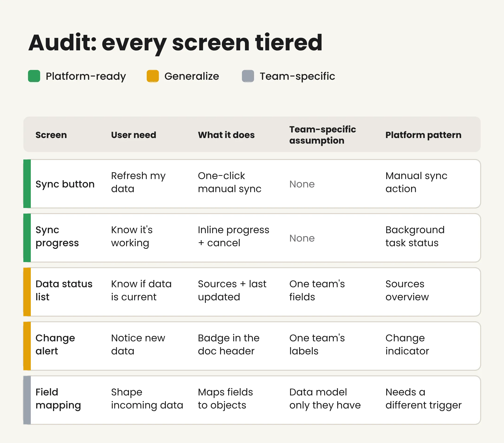
Task: Click the 'Change indicator' cell
Action: click(x=407, y=344)
